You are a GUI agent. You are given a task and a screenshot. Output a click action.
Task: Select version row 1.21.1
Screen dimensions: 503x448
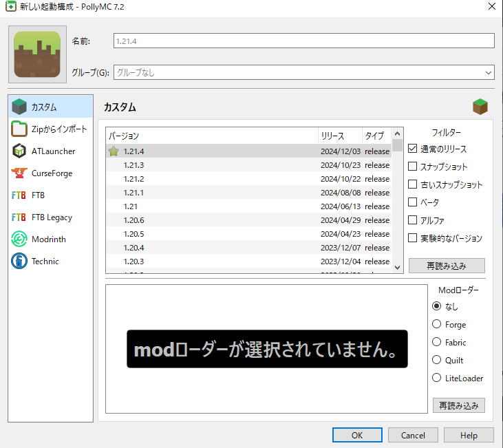[x=248, y=193]
